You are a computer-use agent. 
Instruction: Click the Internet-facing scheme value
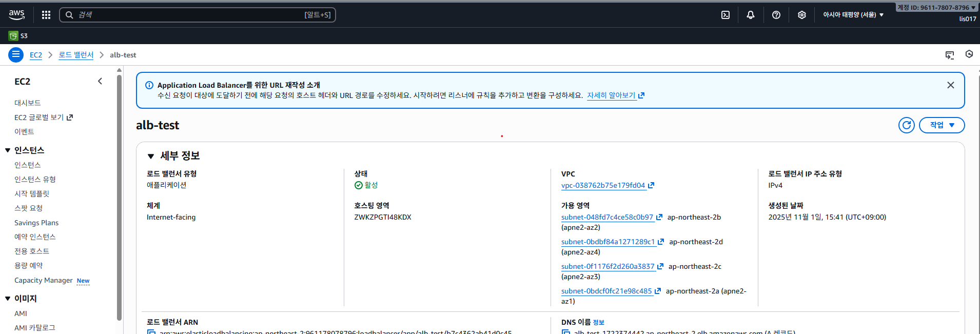(x=171, y=217)
